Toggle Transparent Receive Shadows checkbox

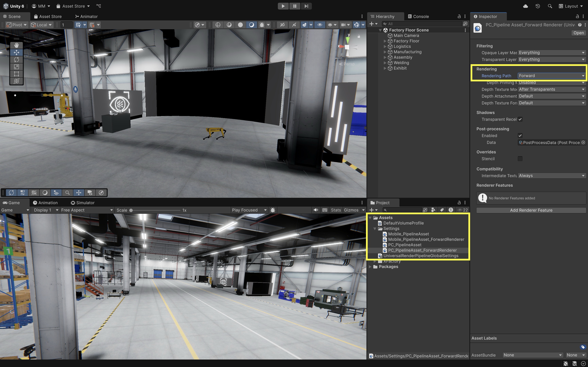tap(520, 119)
